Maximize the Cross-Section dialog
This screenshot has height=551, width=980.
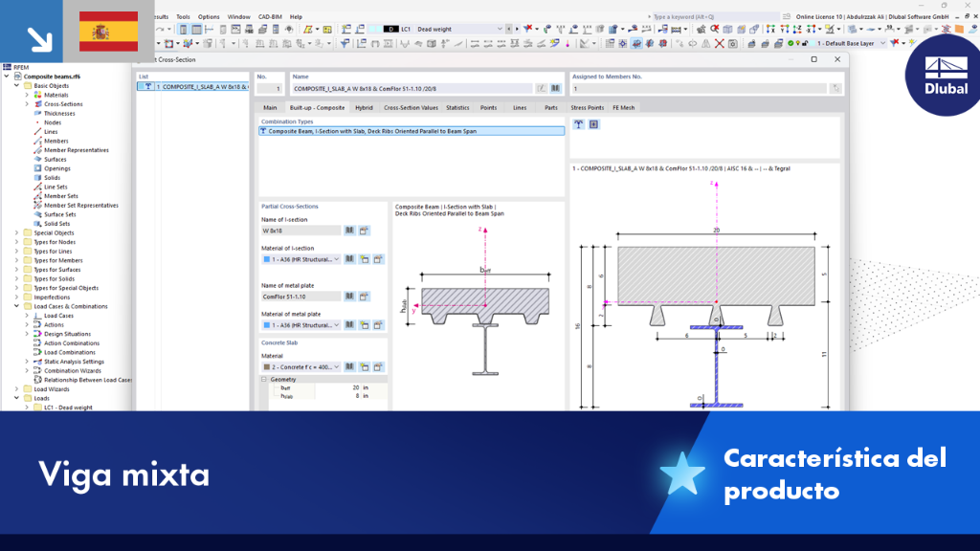(813, 59)
